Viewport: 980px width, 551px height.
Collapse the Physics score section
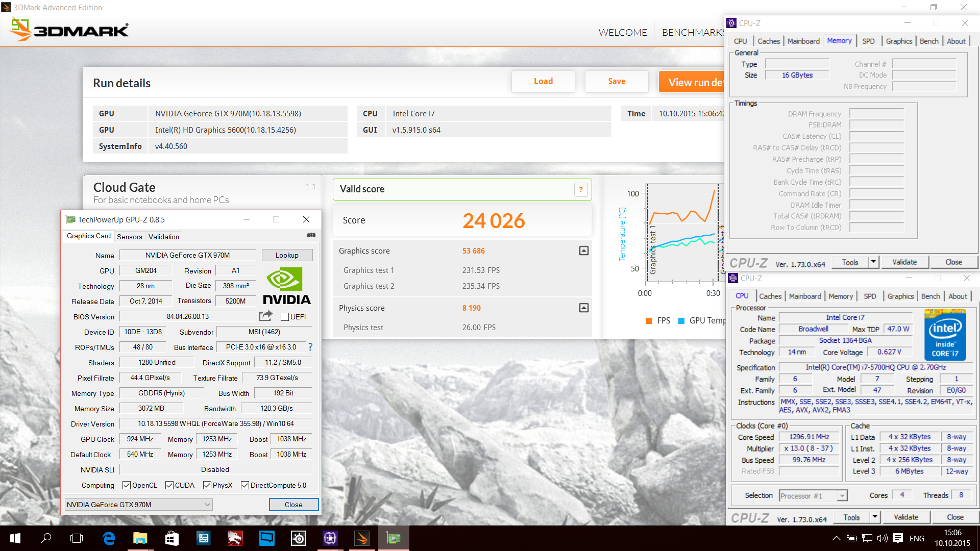[584, 308]
